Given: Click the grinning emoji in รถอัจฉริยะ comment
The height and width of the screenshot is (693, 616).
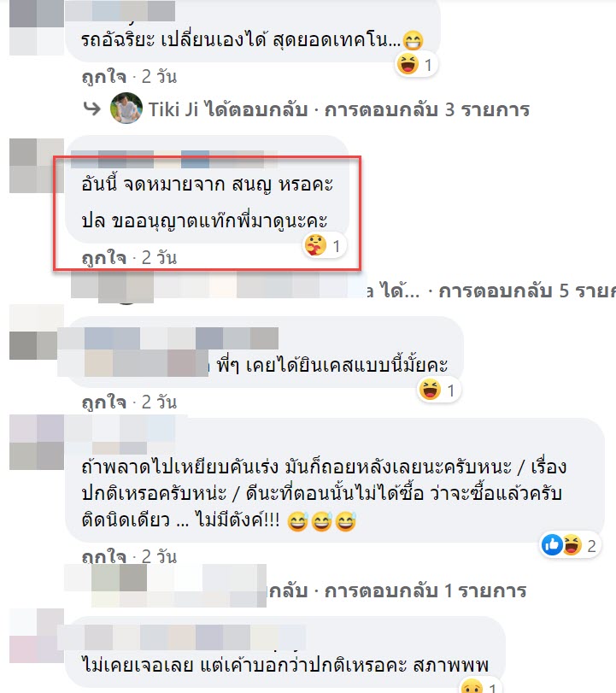Looking at the screenshot, I should click(413, 41).
